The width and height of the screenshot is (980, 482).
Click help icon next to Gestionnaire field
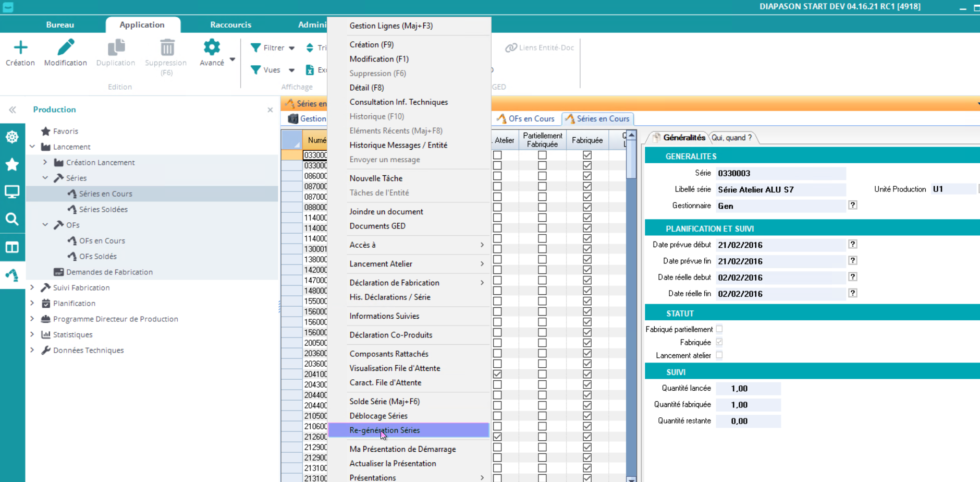coord(852,206)
